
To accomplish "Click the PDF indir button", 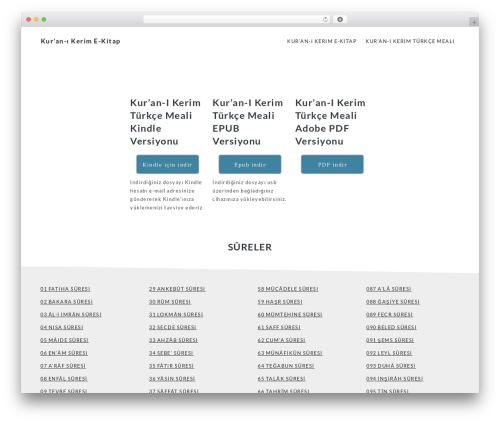I will click(332, 164).
